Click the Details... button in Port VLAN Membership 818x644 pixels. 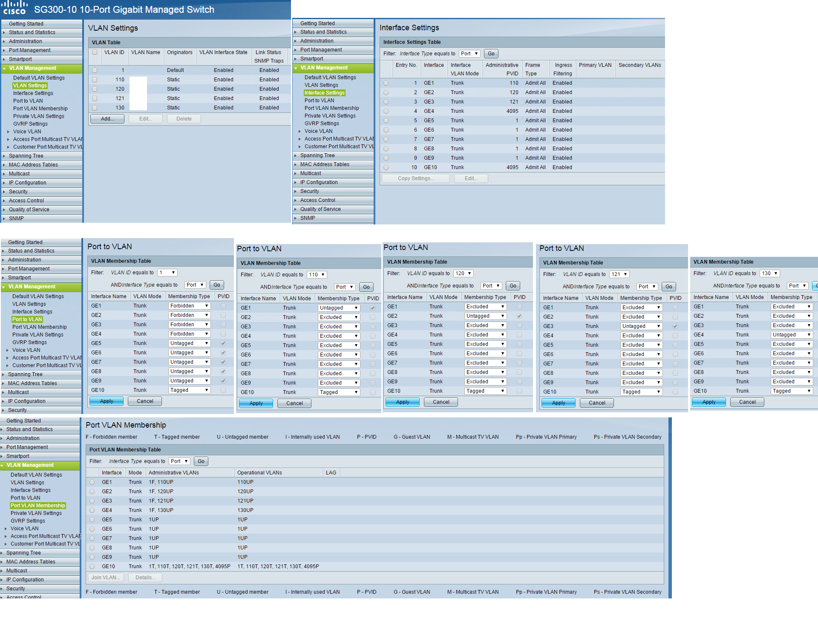145,578
